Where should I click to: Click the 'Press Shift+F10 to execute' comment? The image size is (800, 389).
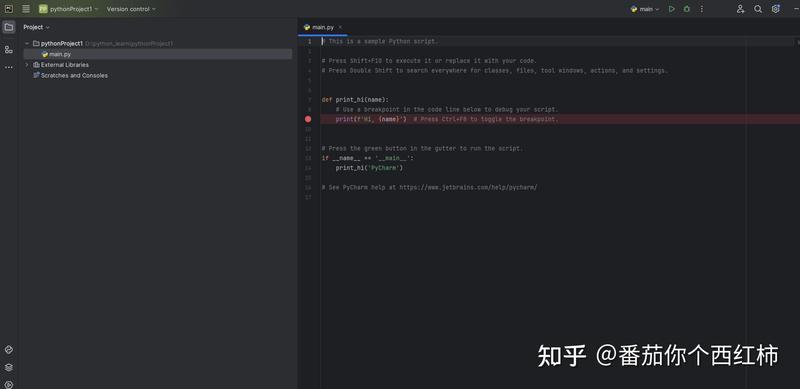[429, 61]
